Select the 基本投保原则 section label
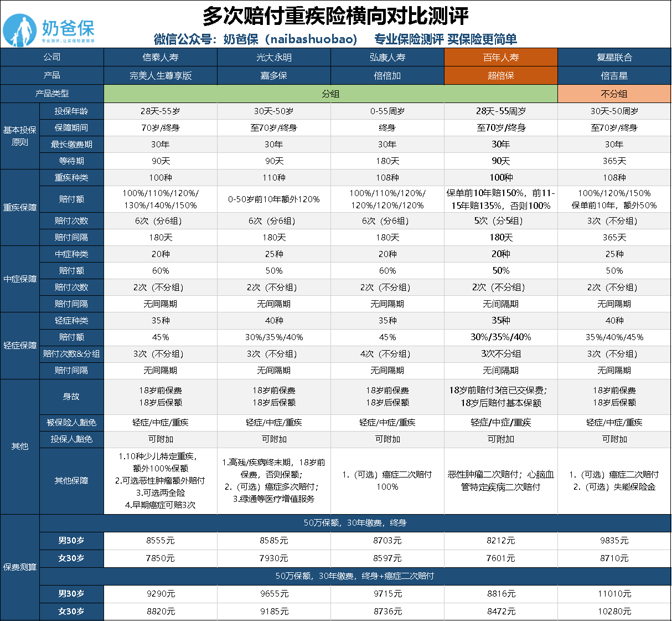The width and height of the screenshot is (672, 621). [20, 136]
